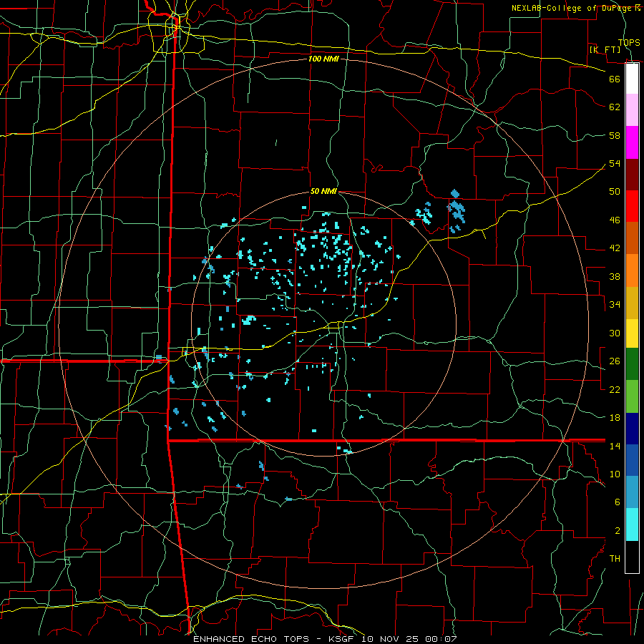Click the '6' legend value
Viewport: 644px width, 644px height.
(617, 502)
